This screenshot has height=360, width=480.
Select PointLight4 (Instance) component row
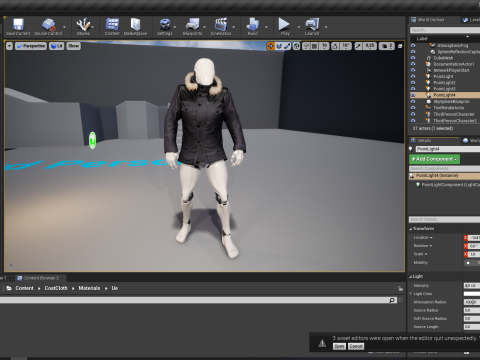pos(445,176)
